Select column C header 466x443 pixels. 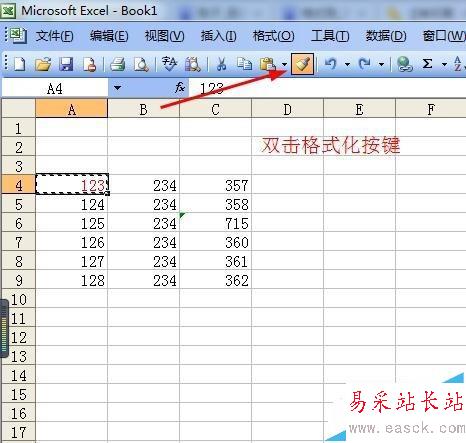[x=215, y=109]
